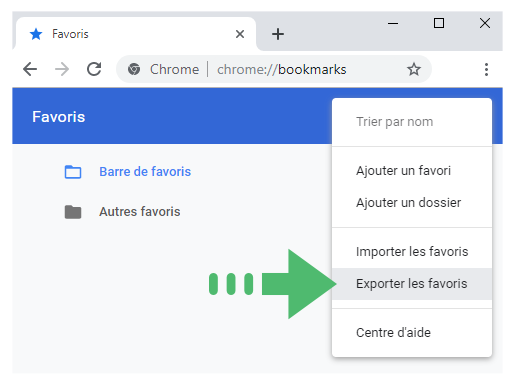
Task: Select Exporter les favoris
Action: point(412,284)
